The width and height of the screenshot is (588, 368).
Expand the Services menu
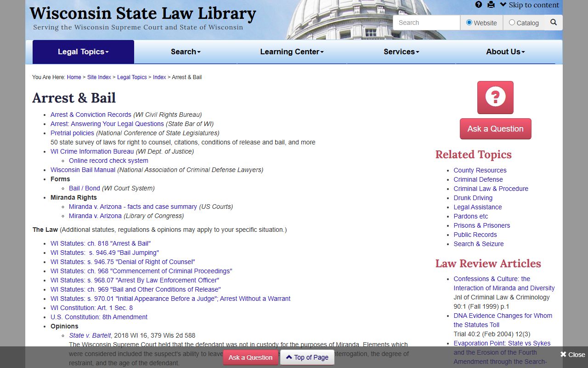(x=401, y=52)
